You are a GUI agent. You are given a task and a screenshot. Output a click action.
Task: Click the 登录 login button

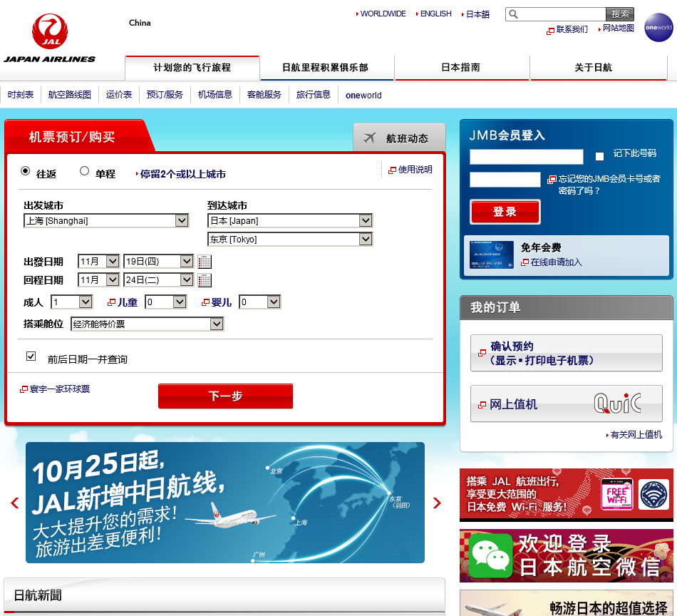tap(505, 212)
